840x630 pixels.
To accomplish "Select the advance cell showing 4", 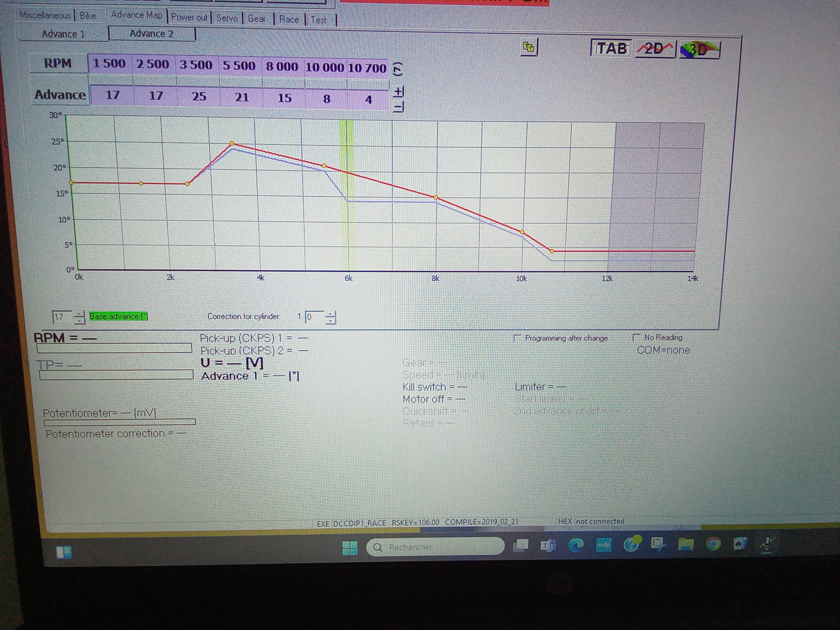I will pos(368,100).
